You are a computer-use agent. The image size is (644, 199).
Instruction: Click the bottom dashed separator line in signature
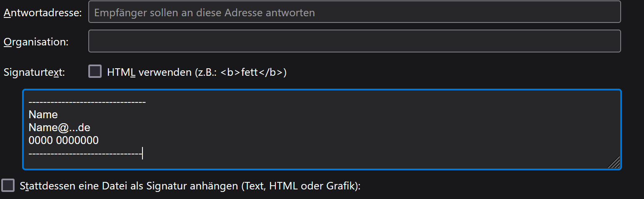pyautogui.click(x=85, y=154)
